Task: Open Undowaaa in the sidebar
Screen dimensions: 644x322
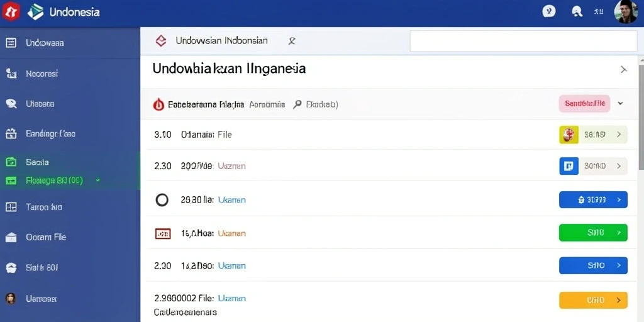Action: (x=45, y=43)
